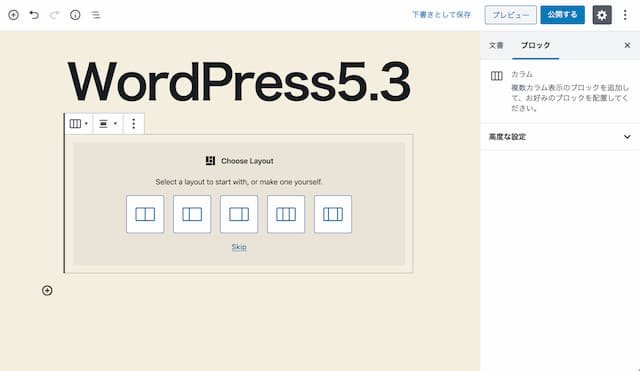
Task: Expand the 高度な設定 panel
Action: pyautogui.click(x=560, y=137)
